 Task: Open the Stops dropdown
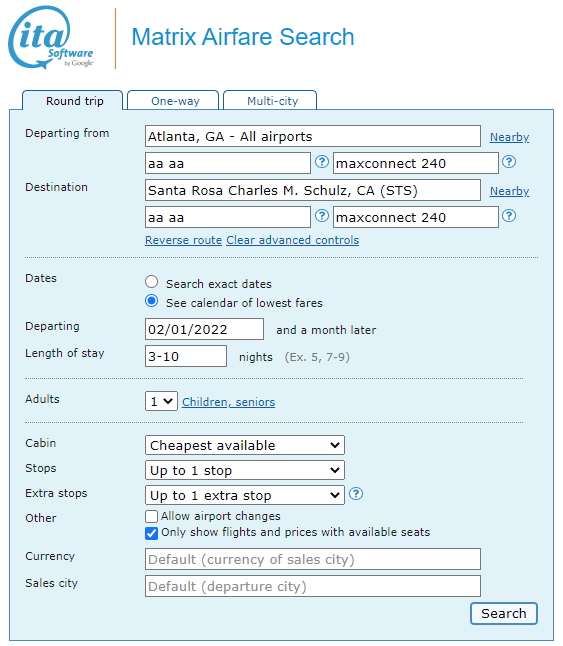pyautogui.click(x=245, y=470)
